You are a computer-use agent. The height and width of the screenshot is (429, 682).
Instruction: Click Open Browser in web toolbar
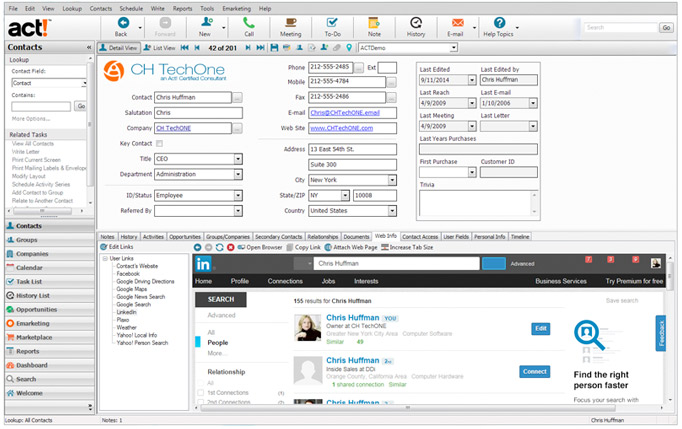coord(260,248)
